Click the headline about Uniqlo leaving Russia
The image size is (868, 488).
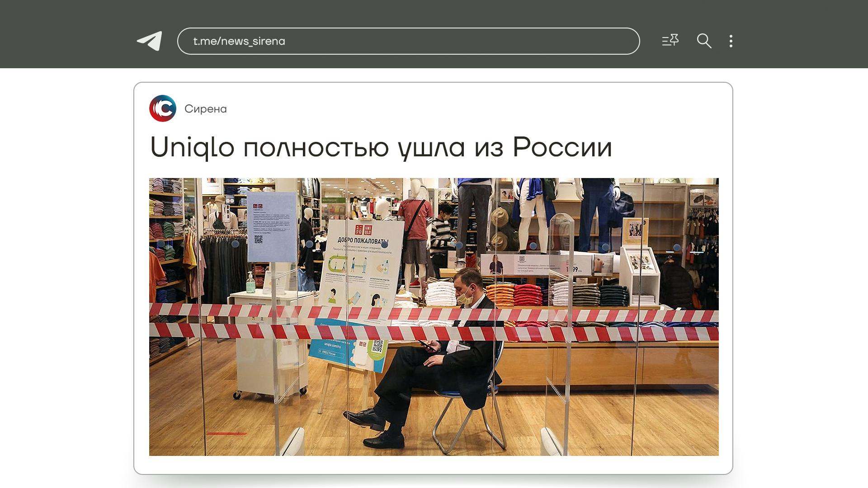381,147
